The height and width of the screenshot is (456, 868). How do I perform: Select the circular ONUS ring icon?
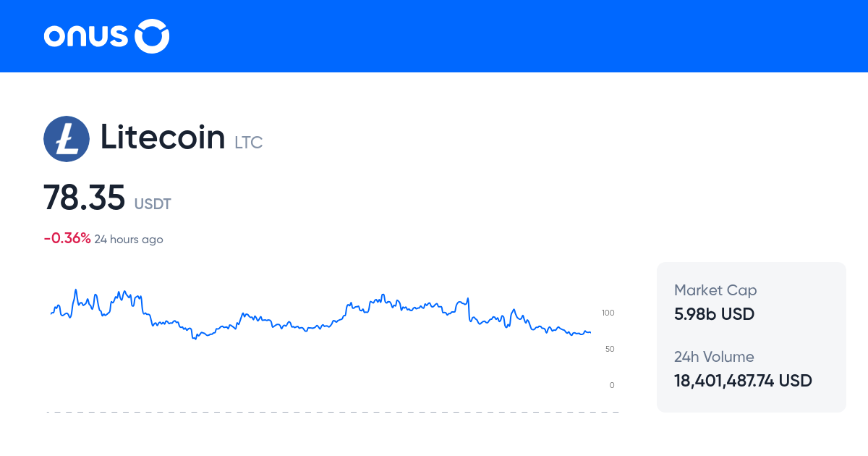point(152,35)
